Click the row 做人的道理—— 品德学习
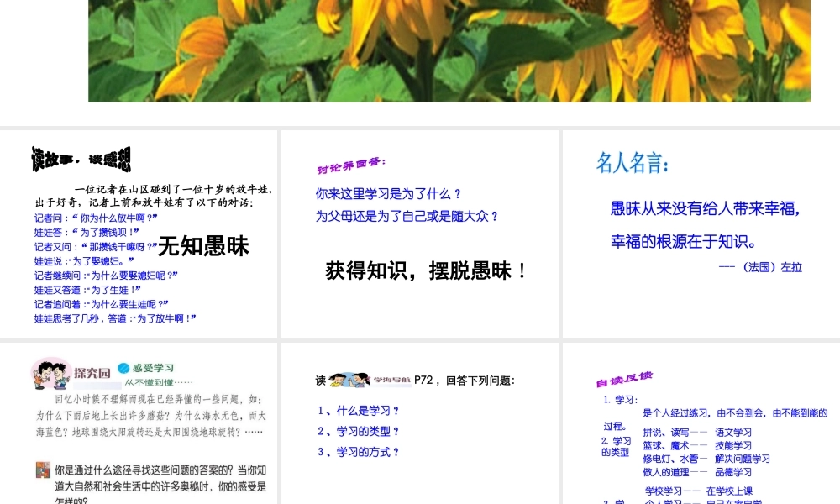The height and width of the screenshot is (504, 840). (x=697, y=472)
